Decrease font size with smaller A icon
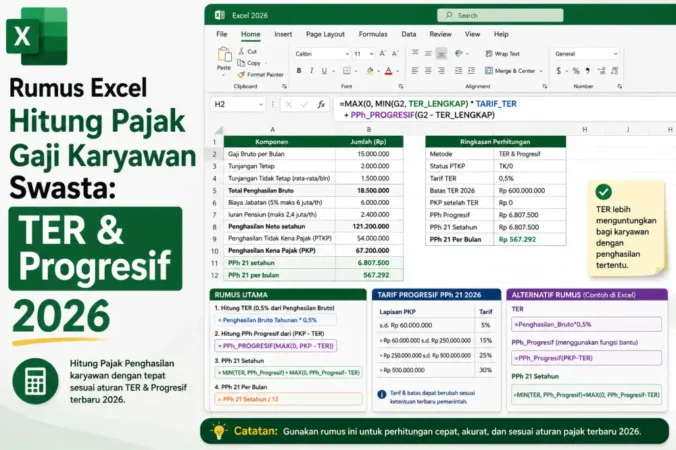 395,54
